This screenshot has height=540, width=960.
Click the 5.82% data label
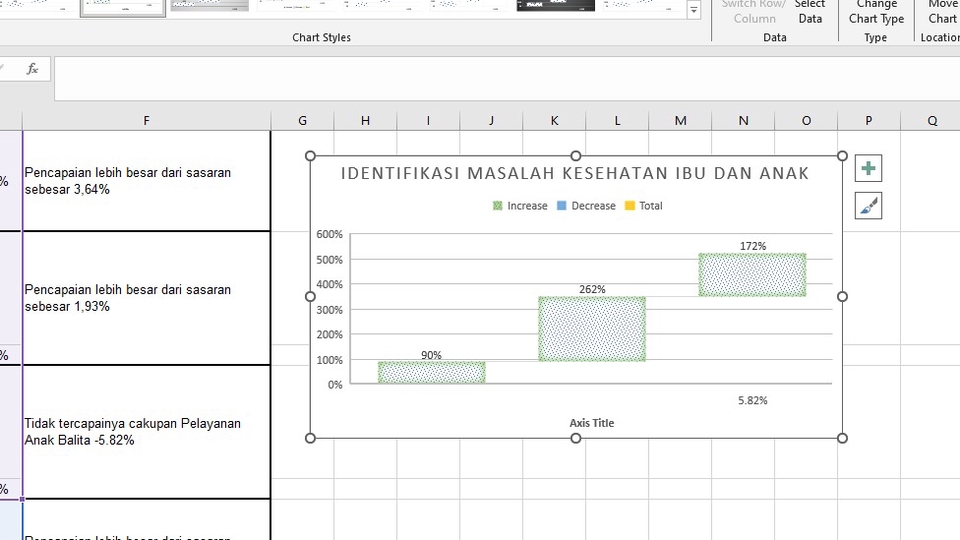pyautogui.click(x=752, y=400)
